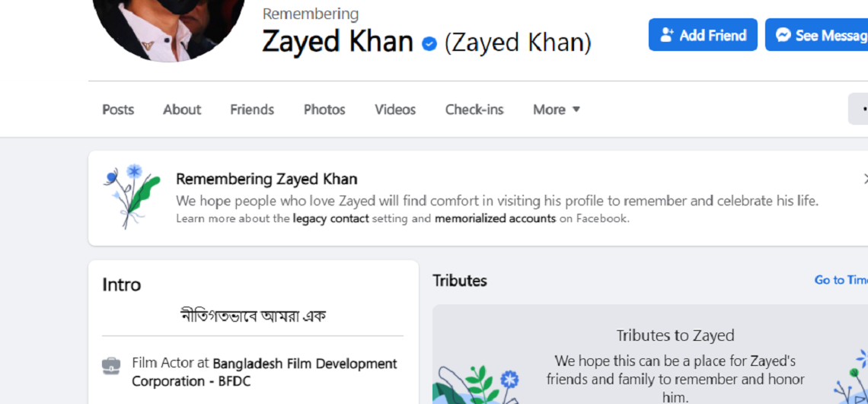Click the Add Friend person icon
868x404 pixels.
[667, 35]
